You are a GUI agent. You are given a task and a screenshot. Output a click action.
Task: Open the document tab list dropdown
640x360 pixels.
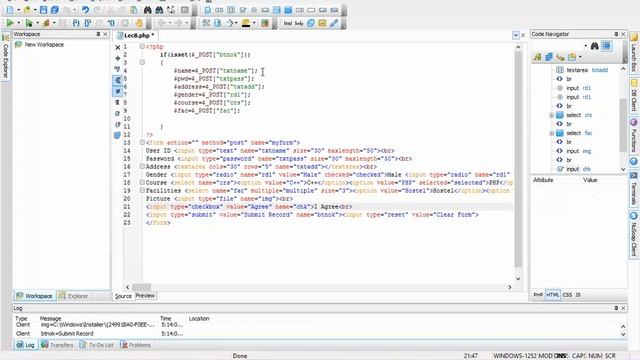(x=516, y=36)
